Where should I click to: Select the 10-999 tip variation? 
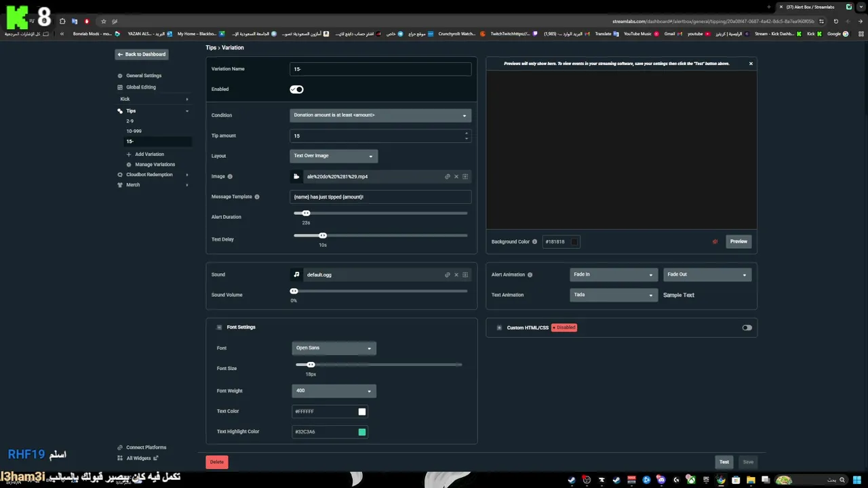click(134, 131)
